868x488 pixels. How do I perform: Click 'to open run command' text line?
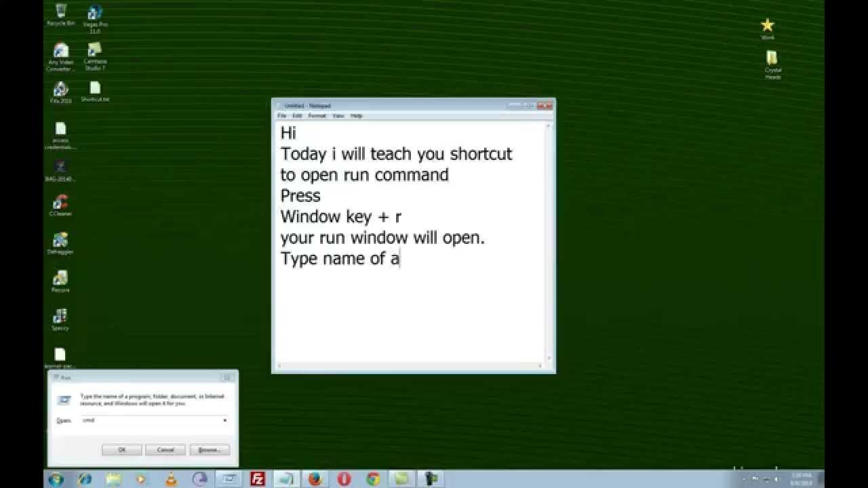pyautogui.click(x=365, y=175)
